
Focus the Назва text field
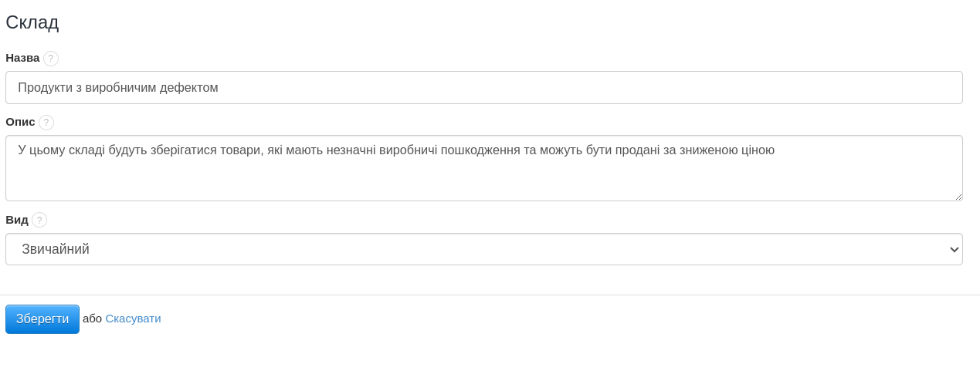[x=541, y=88]
